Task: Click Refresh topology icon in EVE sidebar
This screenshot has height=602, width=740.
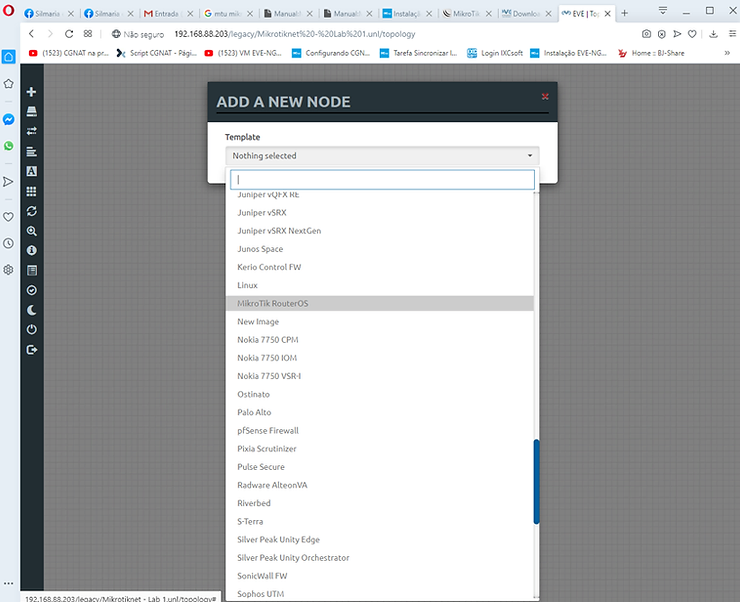Action: (32, 211)
